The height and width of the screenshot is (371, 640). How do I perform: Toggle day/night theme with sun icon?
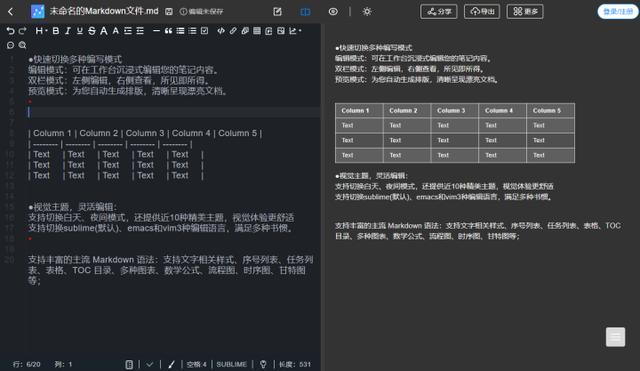coord(367,11)
